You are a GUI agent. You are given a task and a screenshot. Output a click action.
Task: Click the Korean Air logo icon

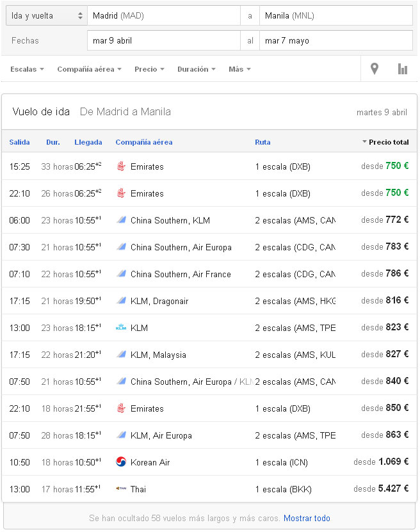tap(121, 462)
